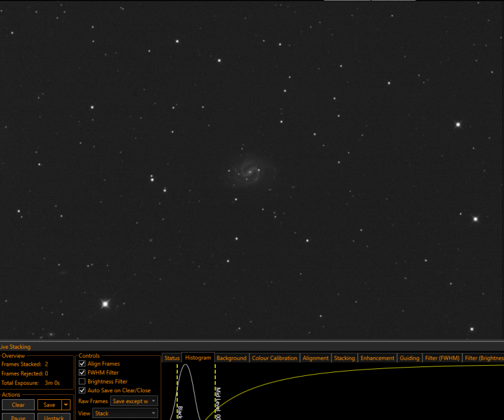Click the Total Exposure 3m 0s text
The image size is (504, 420).
point(30,383)
